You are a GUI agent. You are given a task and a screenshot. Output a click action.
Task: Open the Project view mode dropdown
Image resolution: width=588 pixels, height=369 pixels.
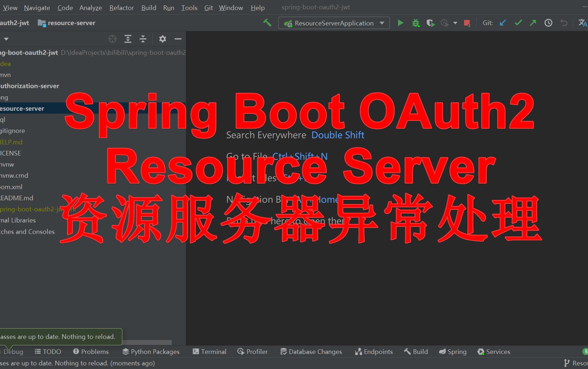pyautogui.click(x=6, y=39)
